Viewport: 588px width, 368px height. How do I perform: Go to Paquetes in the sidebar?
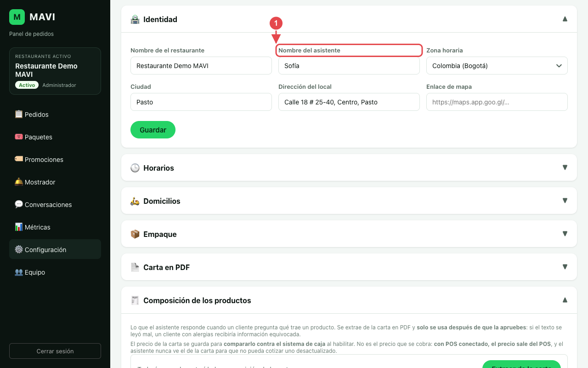click(55, 137)
